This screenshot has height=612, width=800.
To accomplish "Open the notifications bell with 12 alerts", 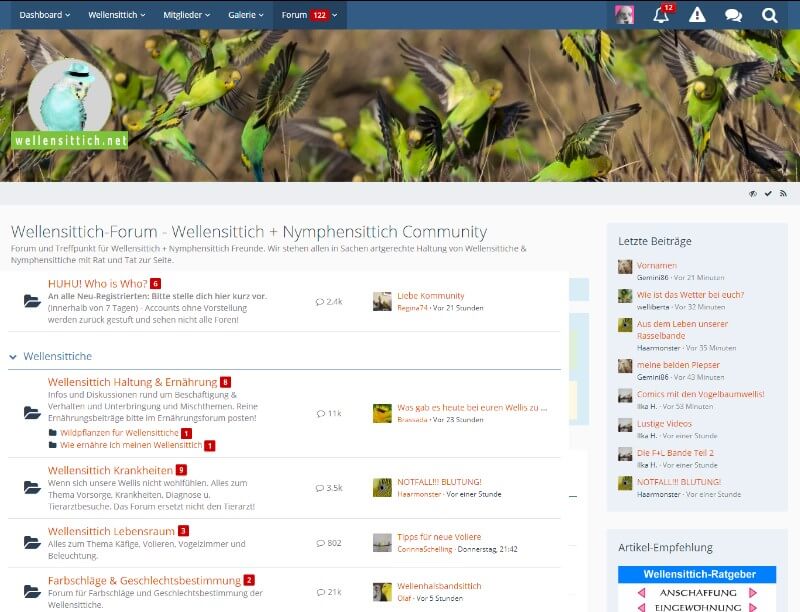I will pos(661,15).
